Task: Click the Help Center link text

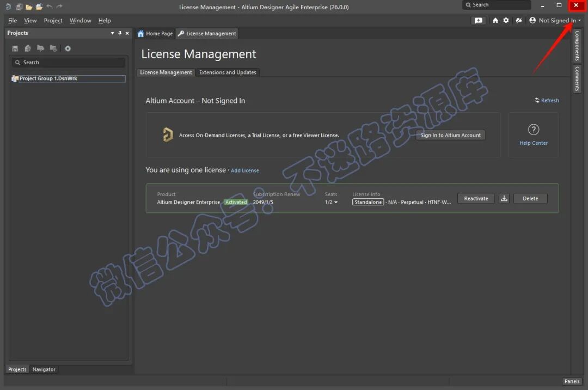Action: 534,143
